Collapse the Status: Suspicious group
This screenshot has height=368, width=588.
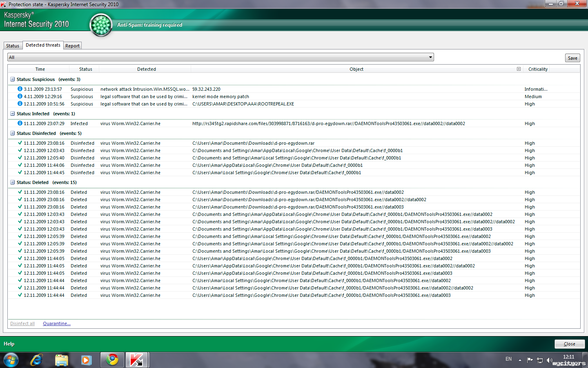(12, 79)
